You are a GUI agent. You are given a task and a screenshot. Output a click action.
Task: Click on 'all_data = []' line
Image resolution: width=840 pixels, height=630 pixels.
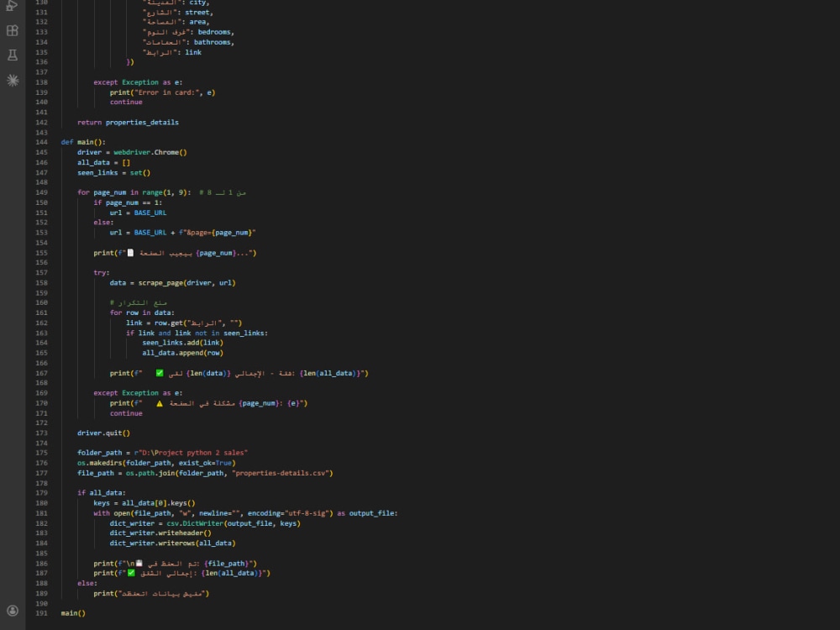[x=103, y=162]
